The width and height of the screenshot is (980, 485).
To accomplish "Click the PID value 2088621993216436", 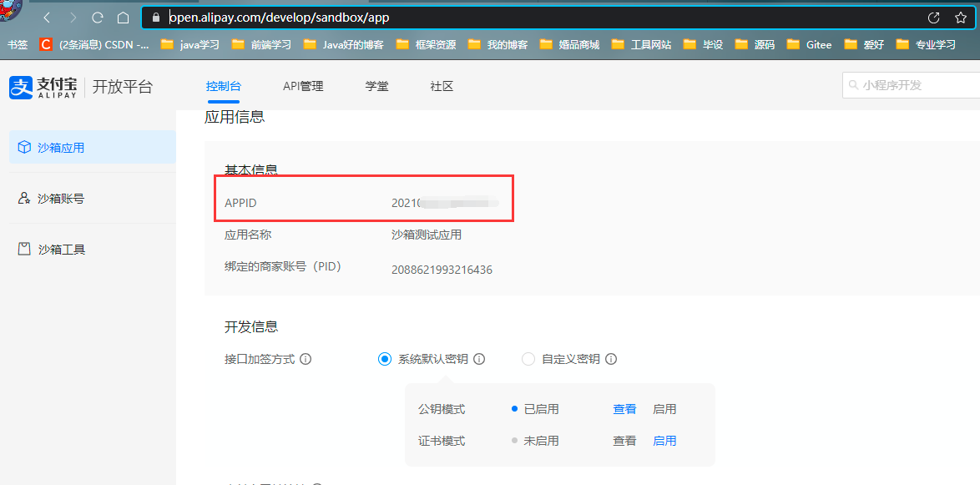I will click(442, 270).
